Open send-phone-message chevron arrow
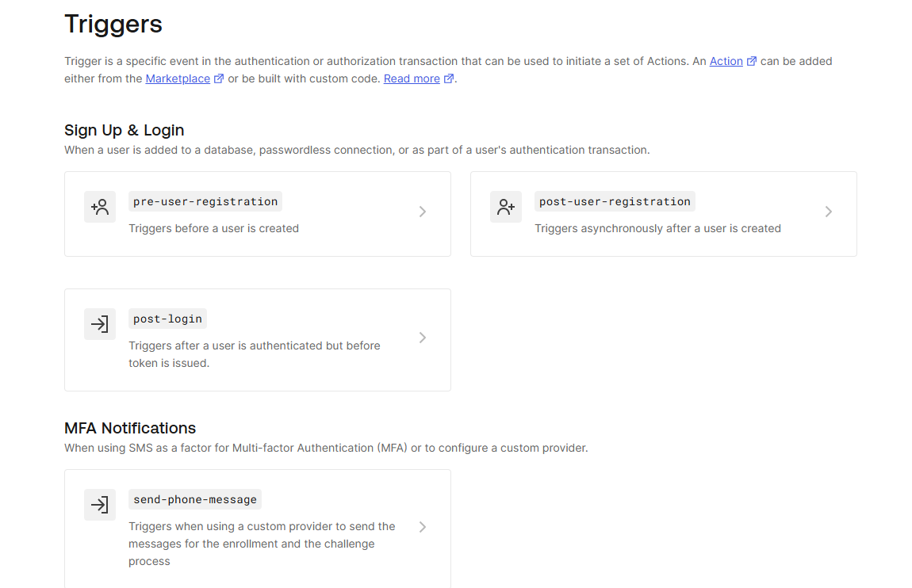 tap(423, 527)
